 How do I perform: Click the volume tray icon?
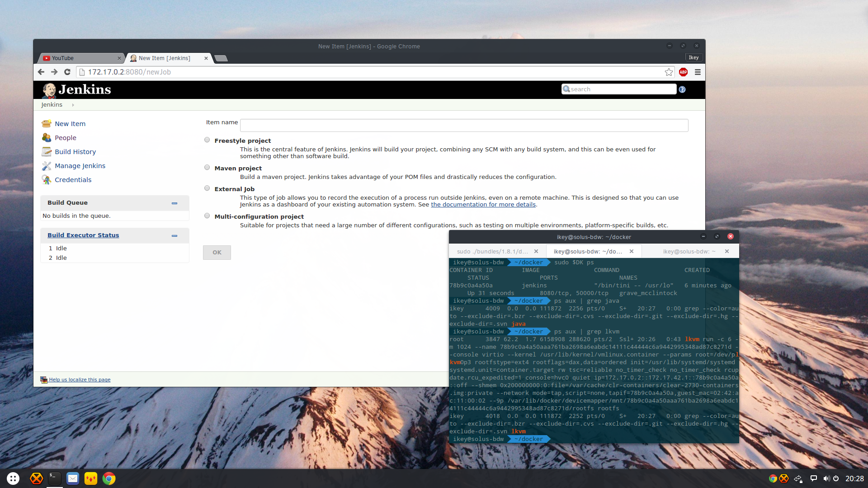[x=826, y=479]
